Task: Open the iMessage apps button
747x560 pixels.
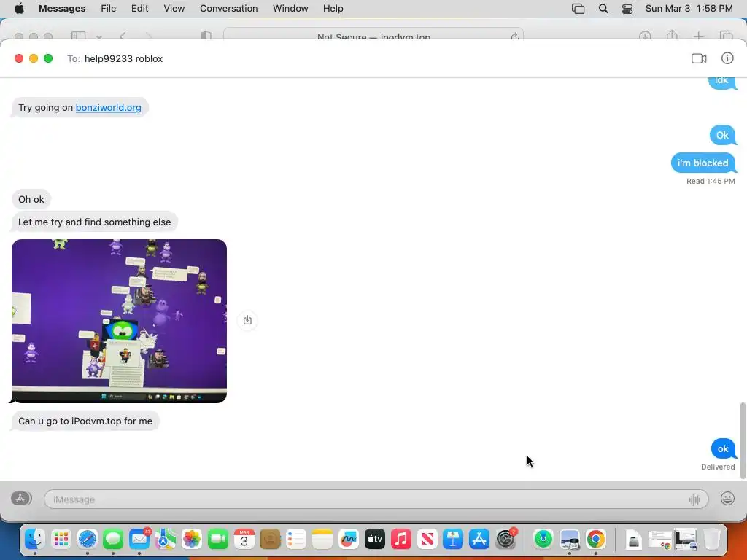Action: [21, 499]
